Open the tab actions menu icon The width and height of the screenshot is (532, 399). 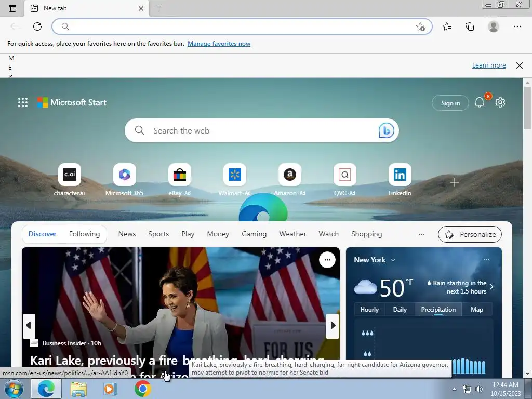(12, 8)
